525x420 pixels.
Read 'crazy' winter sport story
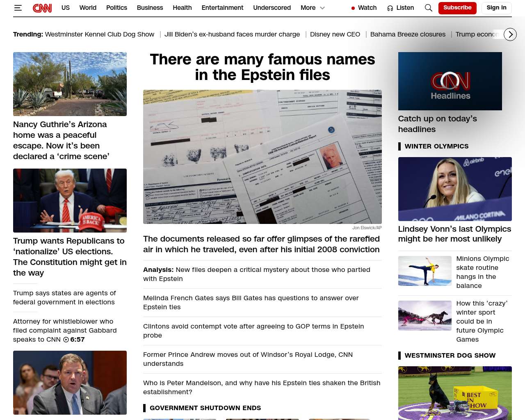click(x=482, y=321)
